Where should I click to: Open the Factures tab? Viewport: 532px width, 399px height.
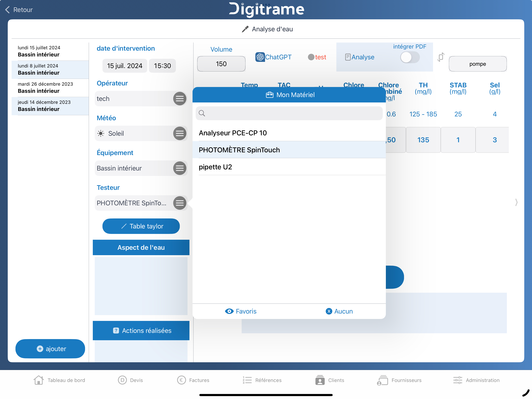[193, 380]
